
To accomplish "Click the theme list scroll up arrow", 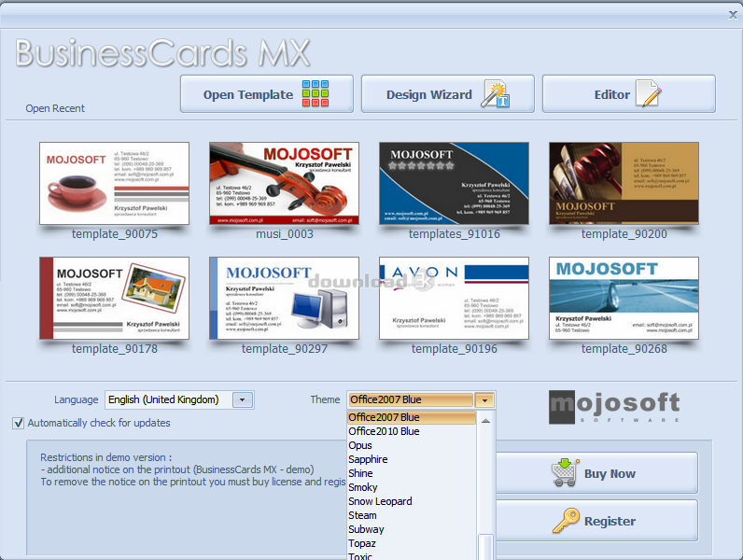I will point(485,421).
